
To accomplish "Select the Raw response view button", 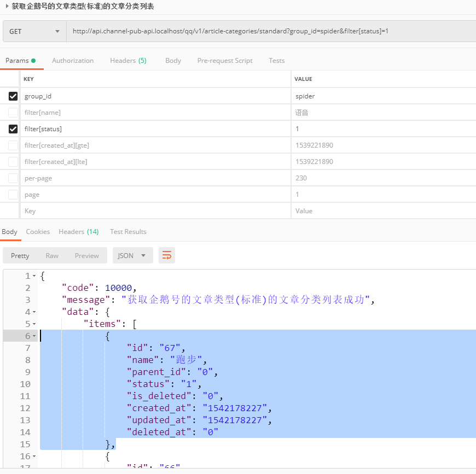I will (x=52, y=255).
